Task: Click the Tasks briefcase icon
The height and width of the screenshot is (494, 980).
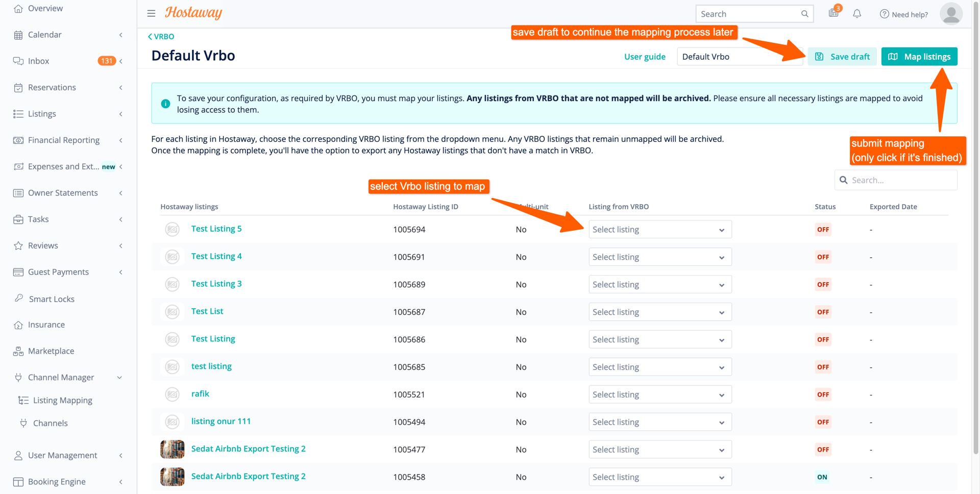Action: [18, 219]
